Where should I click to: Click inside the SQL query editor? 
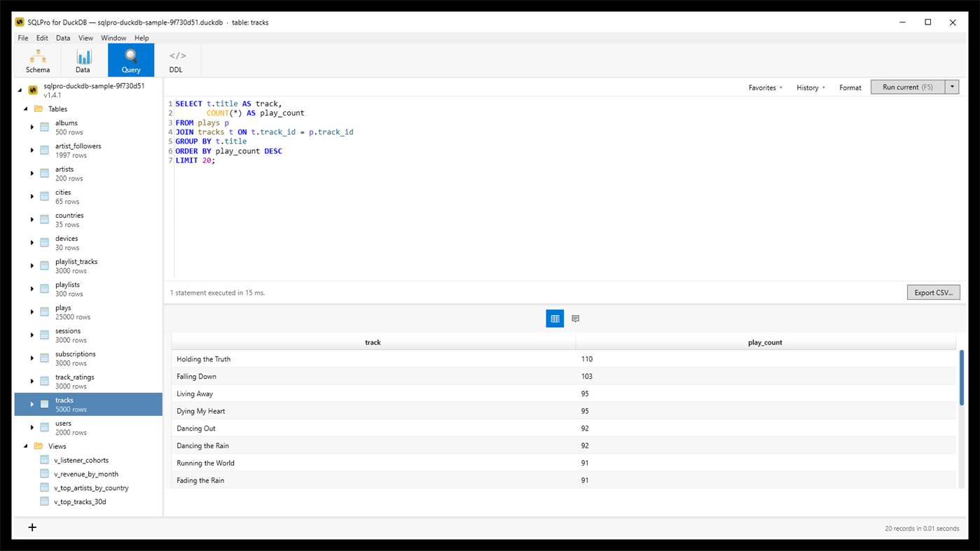tap(570, 188)
